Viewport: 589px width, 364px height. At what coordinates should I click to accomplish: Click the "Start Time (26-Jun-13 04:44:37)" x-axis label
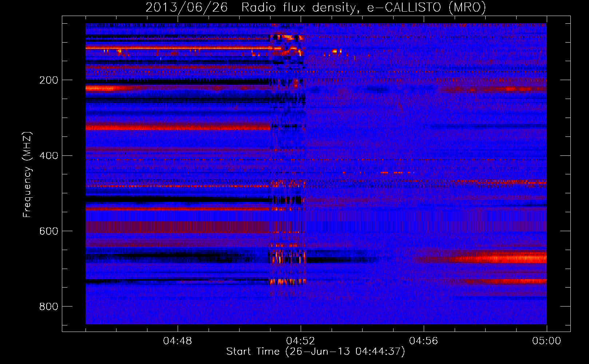(x=316, y=352)
